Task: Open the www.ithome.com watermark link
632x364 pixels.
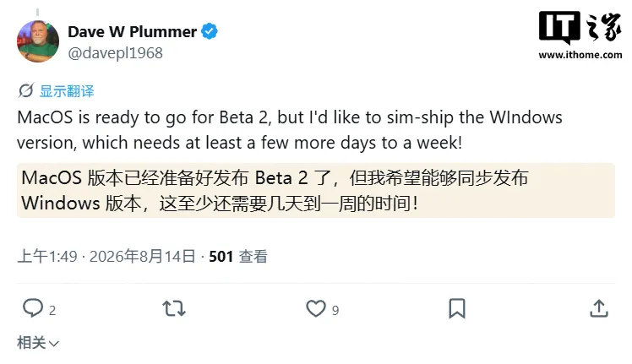Action: coord(580,55)
